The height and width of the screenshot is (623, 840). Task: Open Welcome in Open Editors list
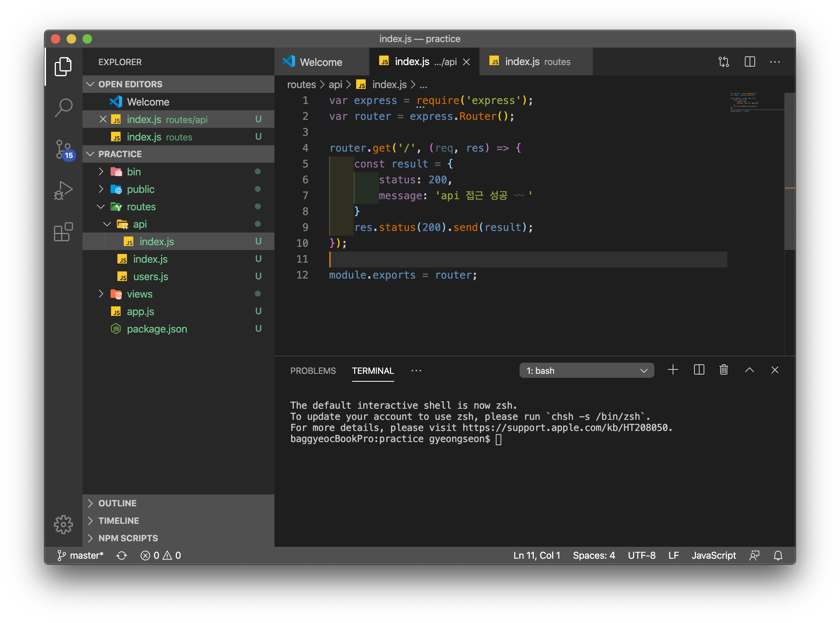click(x=178, y=102)
